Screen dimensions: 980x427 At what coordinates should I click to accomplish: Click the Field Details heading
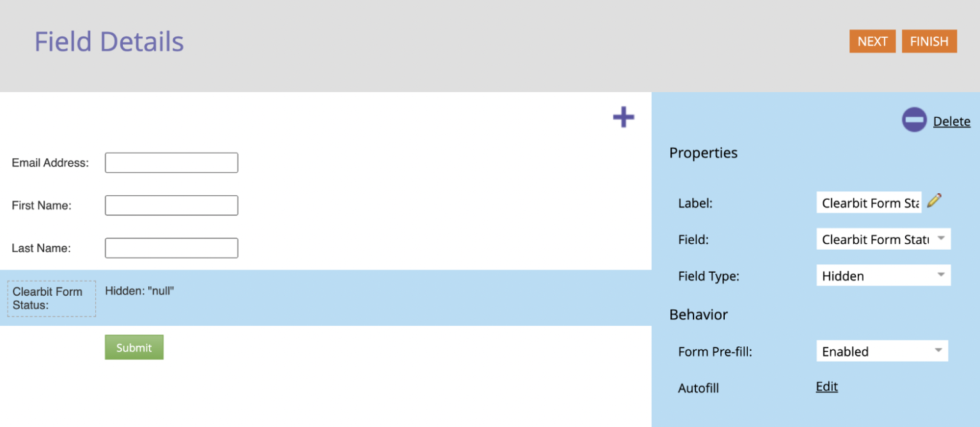coord(109,42)
